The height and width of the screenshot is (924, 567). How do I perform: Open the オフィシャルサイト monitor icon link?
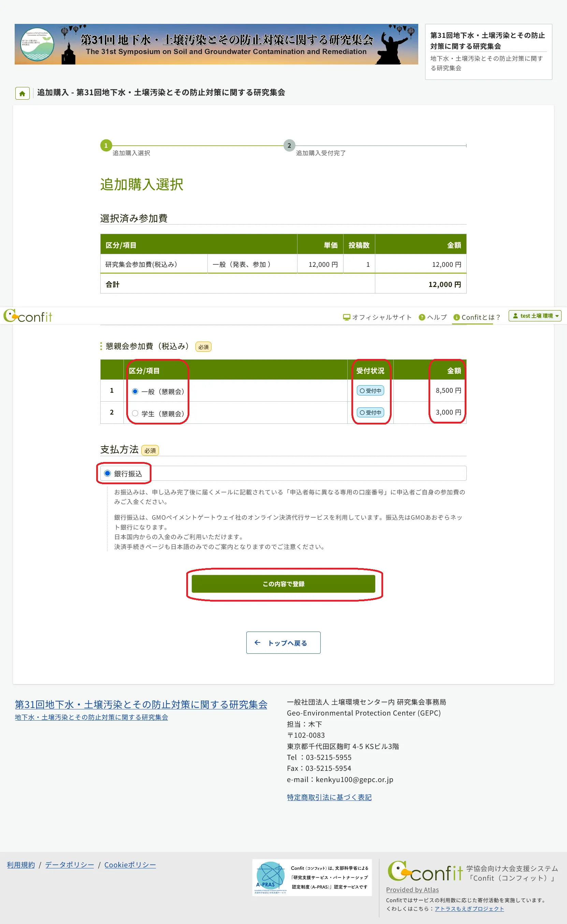[x=346, y=317]
